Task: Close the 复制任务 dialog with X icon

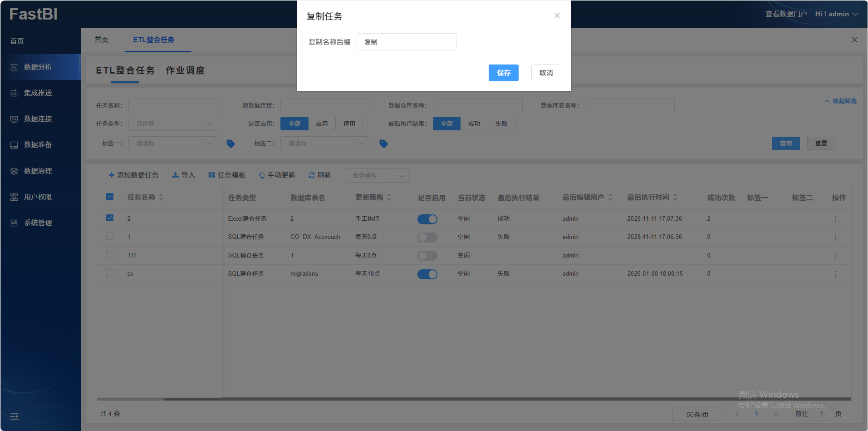Action: 557,16
